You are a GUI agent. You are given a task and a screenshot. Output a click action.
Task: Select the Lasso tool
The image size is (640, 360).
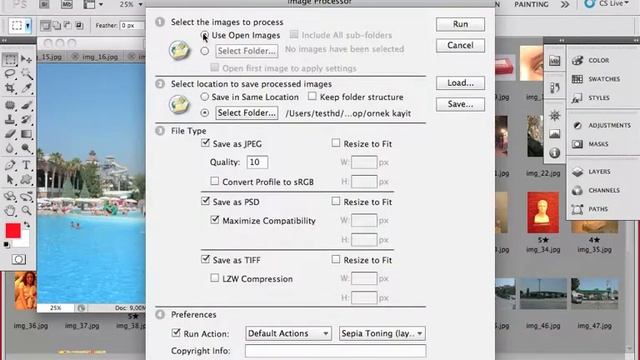point(10,74)
